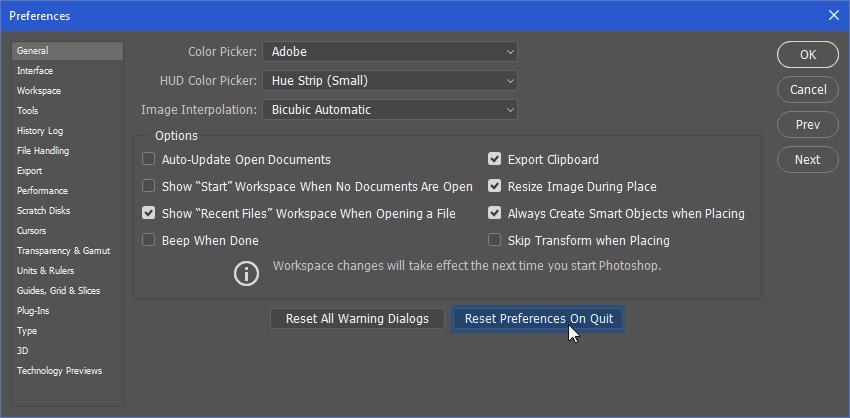Click the Preferences title bar text
850x418 pixels.
coord(40,16)
